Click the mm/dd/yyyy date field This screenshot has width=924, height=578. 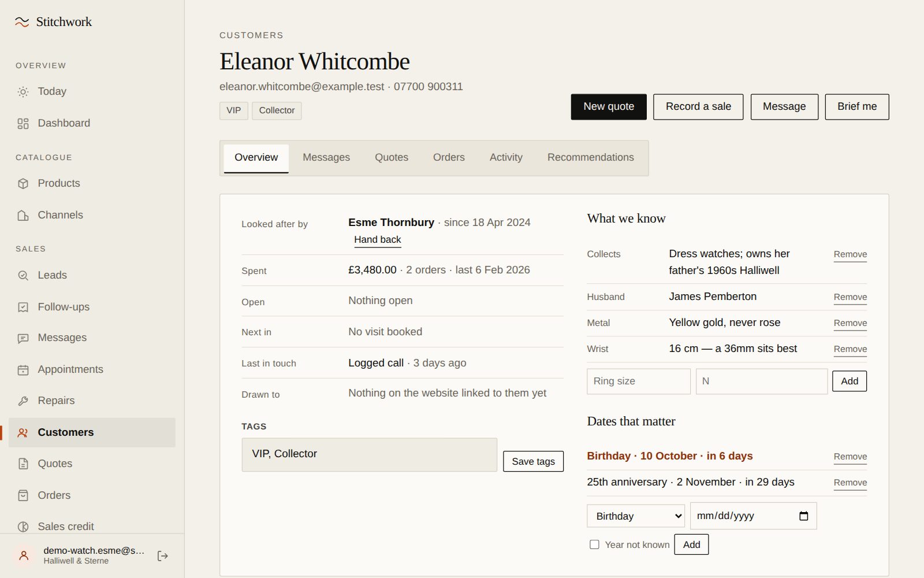click(x=753, y=516)
